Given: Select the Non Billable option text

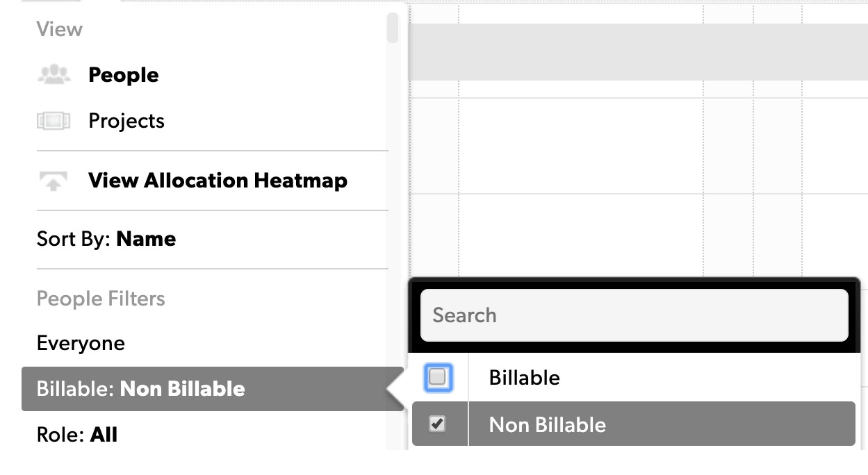Looking at the screenshot, I should click(x=548, y=424).
